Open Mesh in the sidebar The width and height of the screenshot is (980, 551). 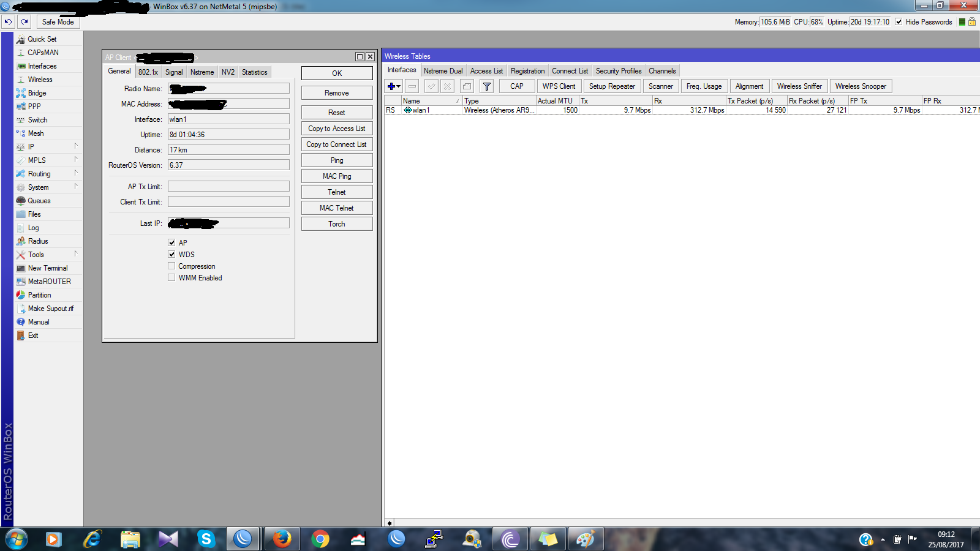click(x=36, y=133)
